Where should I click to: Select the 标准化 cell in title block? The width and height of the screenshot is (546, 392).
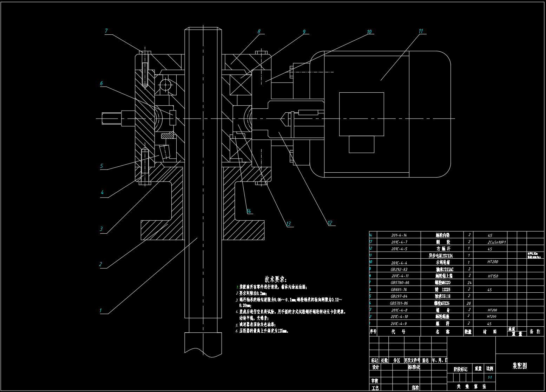pos(414,367)
